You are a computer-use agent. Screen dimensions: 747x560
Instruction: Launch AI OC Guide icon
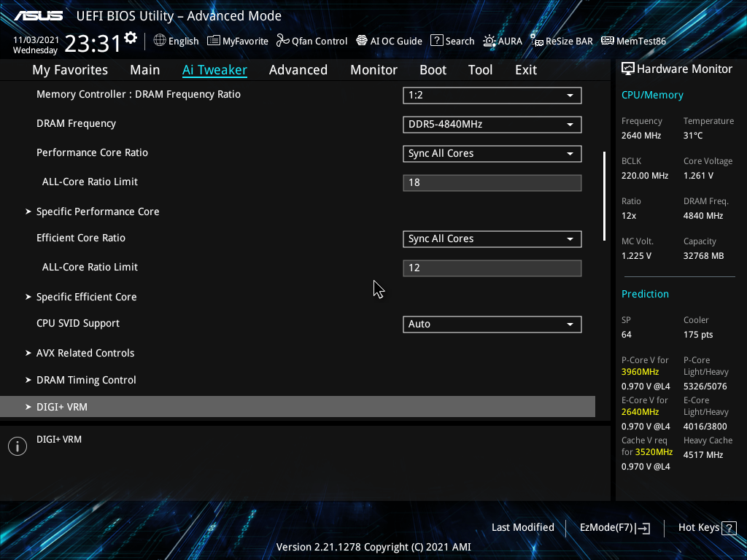[x=362, y=41]
